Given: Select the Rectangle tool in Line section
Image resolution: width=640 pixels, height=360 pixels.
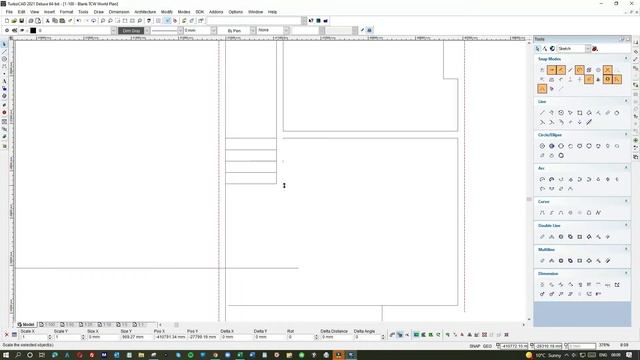Looking at the screenshot, I should coord(580,113).
